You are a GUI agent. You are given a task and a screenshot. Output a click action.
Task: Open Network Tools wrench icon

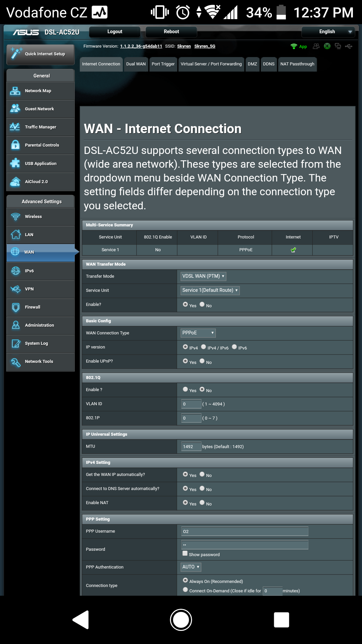pyautogui.click(x=15, y=362)
